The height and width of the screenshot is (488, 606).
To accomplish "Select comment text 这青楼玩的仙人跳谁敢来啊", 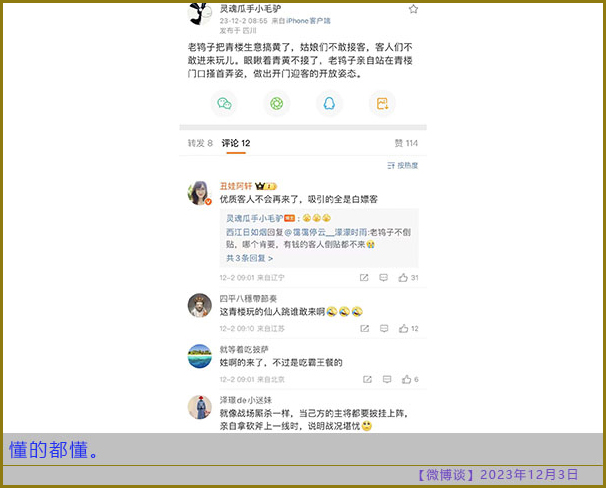I will click(x=291, y=311).
